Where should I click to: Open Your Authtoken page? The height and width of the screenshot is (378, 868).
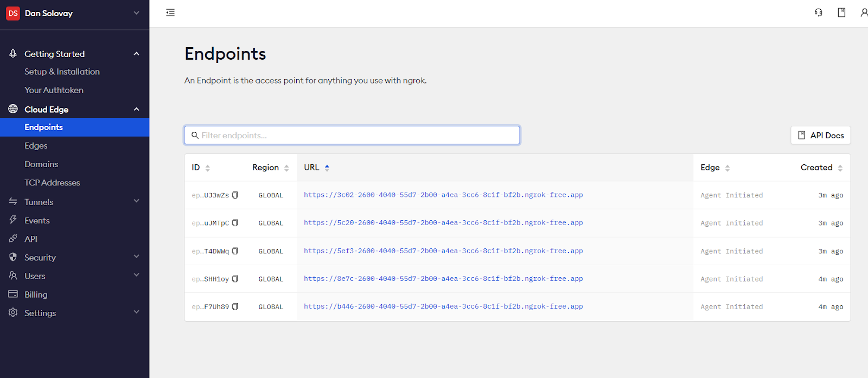pyautogui.click(x=54, y=90)
